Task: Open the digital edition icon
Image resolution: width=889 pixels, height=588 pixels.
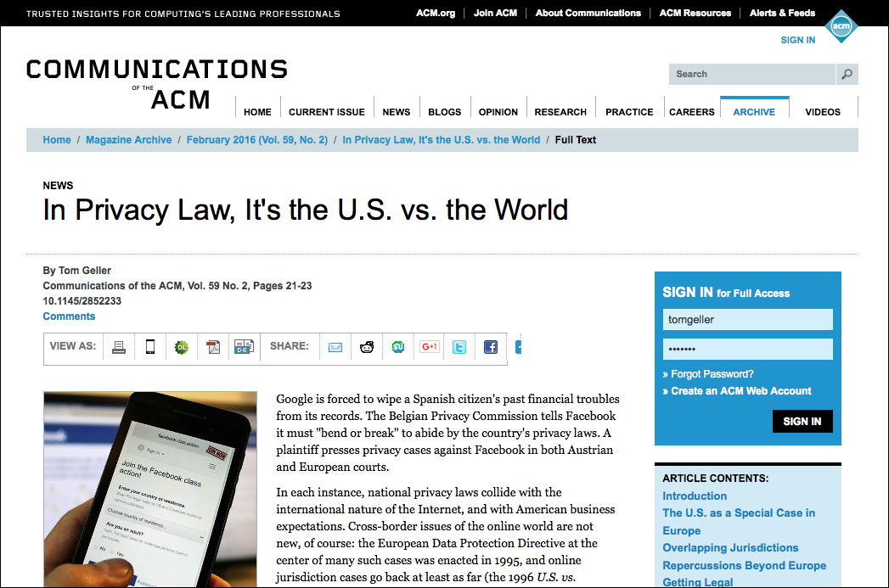Action: click(244, 347)
